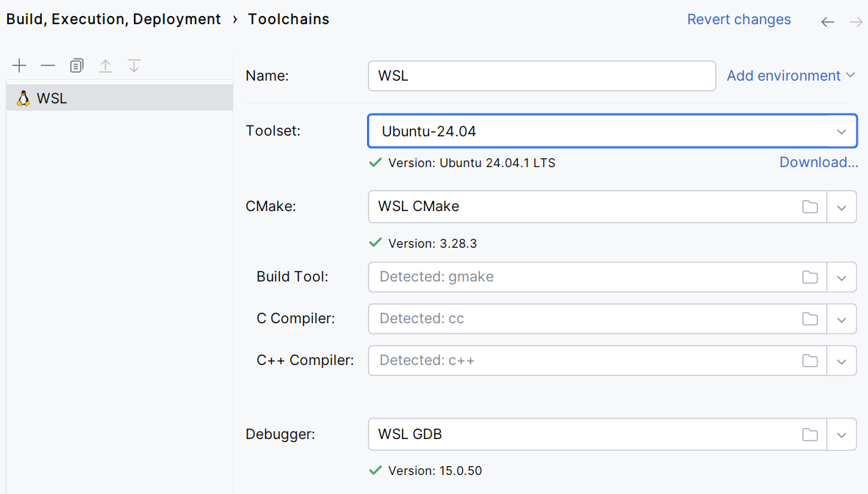Open folder picker for the Build Tool field
The image size is (868, 494).
[810, 277]
